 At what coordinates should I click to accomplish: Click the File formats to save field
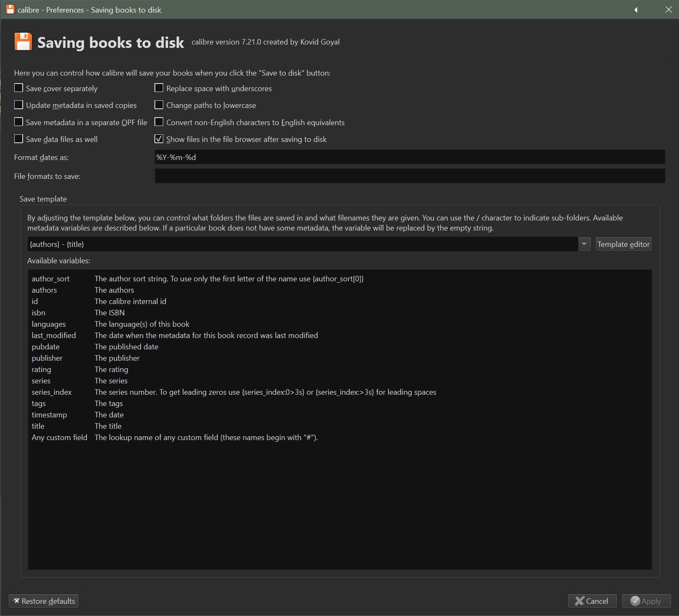410,176
